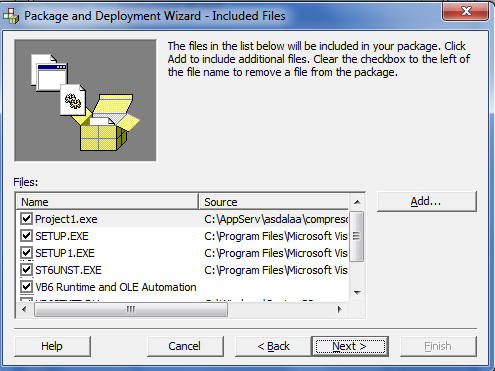Clear the SETUP1.EXE checkbox

click(26, 253)
